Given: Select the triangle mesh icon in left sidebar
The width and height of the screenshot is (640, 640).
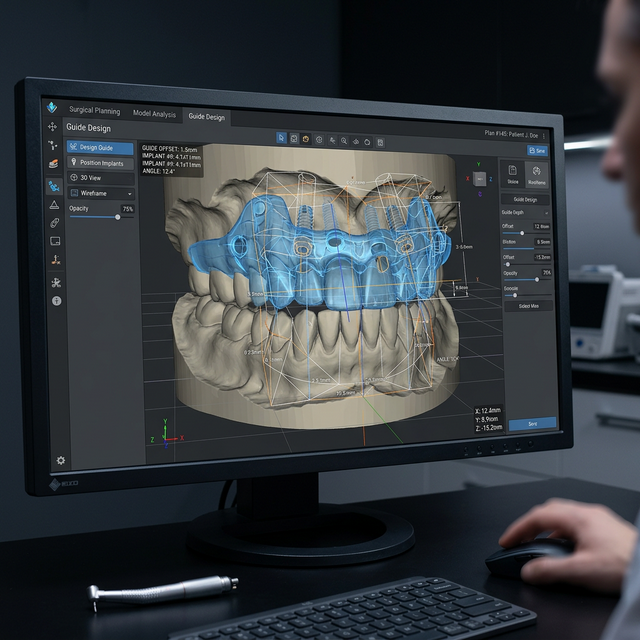Looking at the screenshot, I should point(54,204).
